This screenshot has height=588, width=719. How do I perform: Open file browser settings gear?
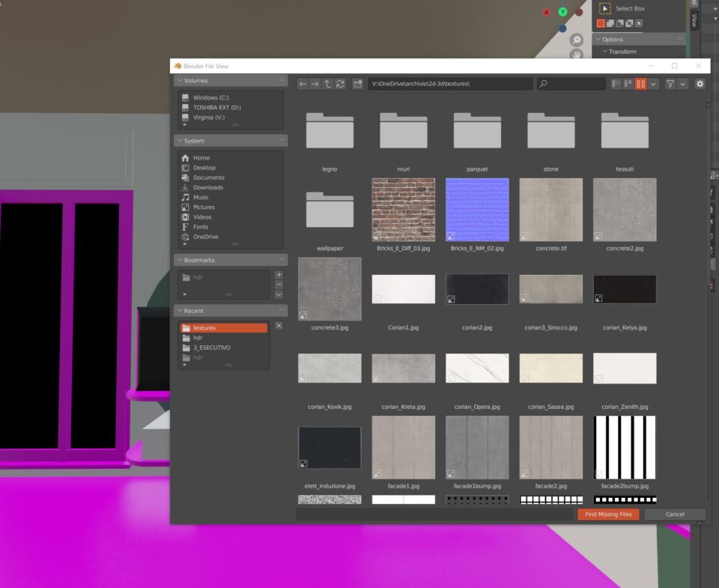[700, 84]
